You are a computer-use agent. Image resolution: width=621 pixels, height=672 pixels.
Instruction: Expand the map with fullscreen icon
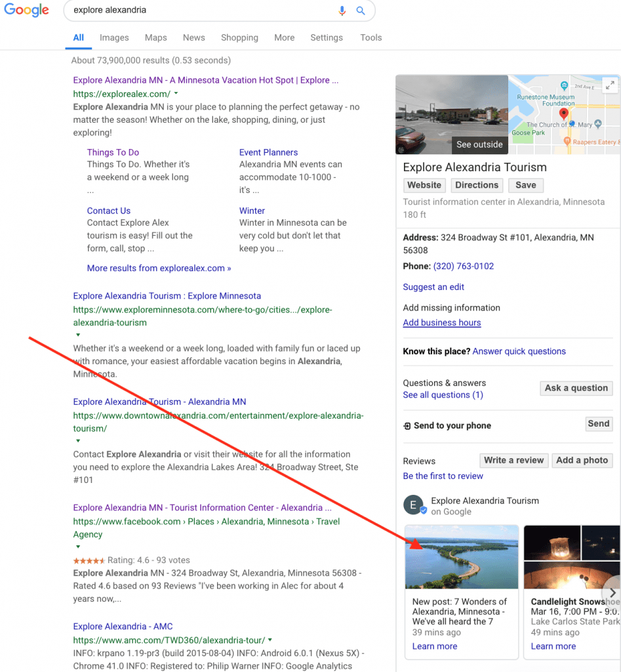[x=610, y=85]
